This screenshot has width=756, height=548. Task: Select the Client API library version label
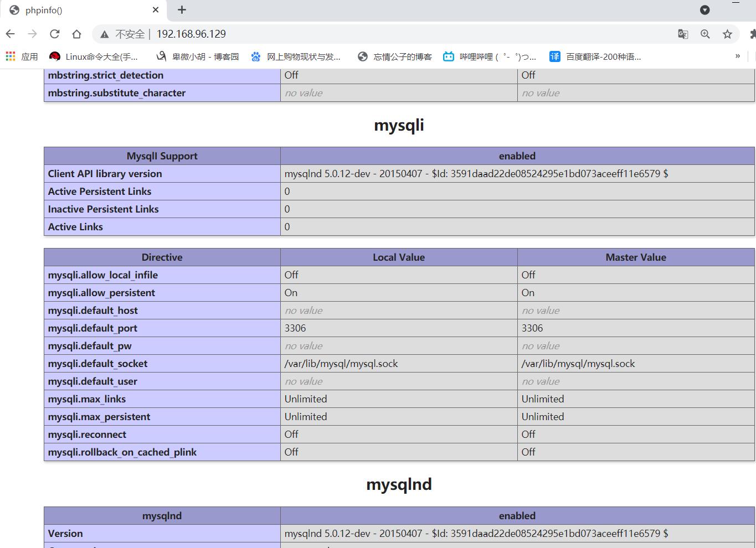pos(105,174)
